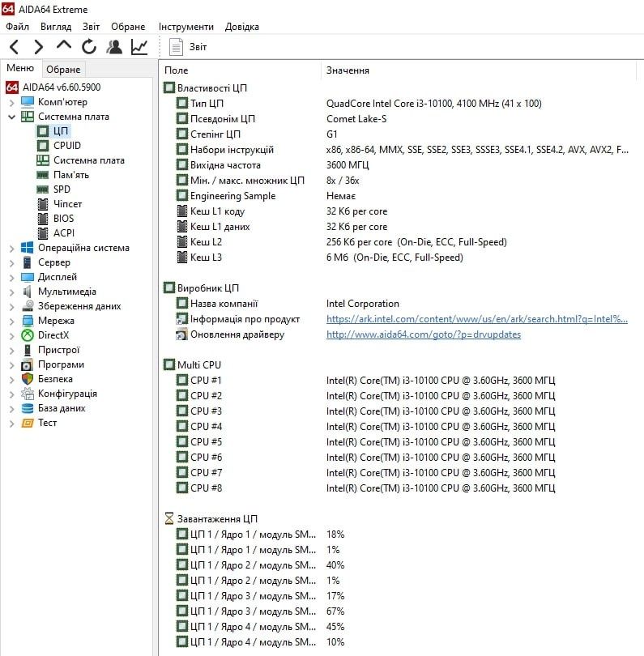
Task: Open the CPUID chip icon in tree
Action: click(x=43, y=146)
